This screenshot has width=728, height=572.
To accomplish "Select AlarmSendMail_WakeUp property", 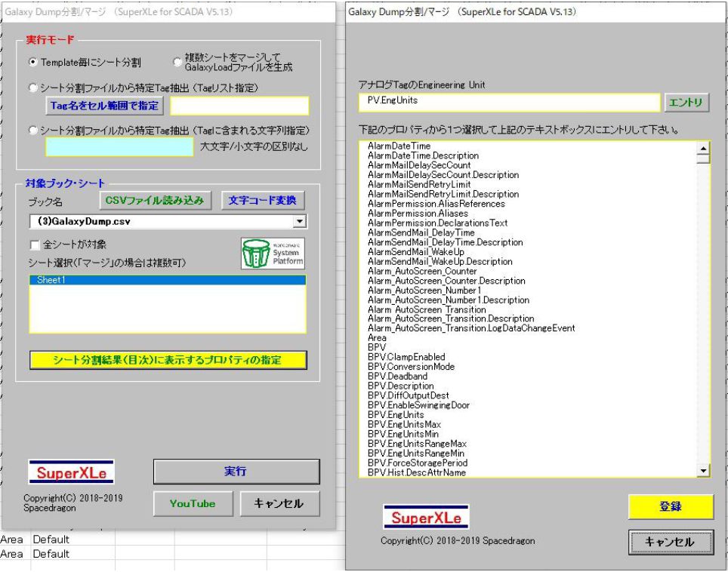I will click(x=416, y=252).
